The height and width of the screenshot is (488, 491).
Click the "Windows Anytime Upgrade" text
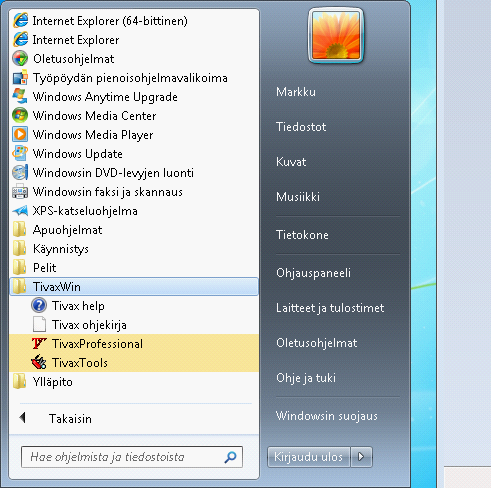click(x=105, y=97)
